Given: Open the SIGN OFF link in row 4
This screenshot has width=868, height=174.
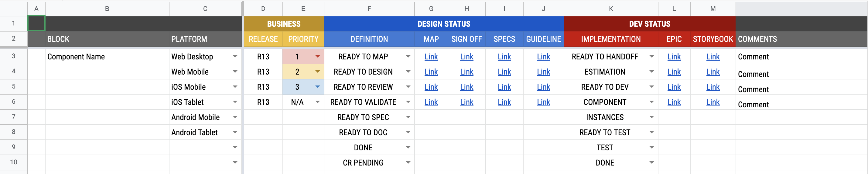Looking at the screenshot, I should [x=466, y=72].
